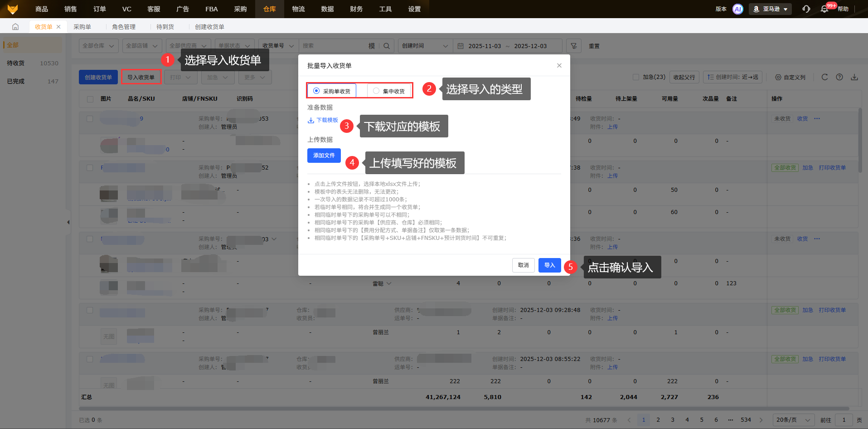Open the 商品 menu

point(42,9)
